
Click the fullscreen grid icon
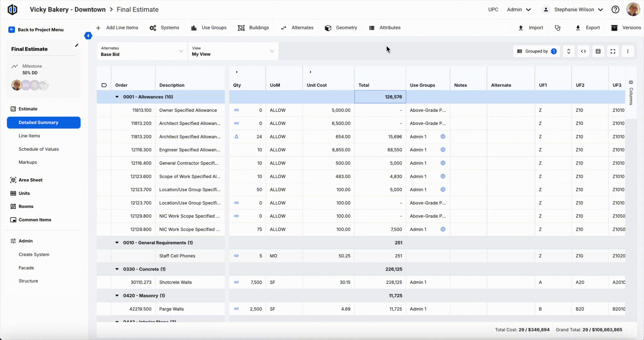[613, 51]
